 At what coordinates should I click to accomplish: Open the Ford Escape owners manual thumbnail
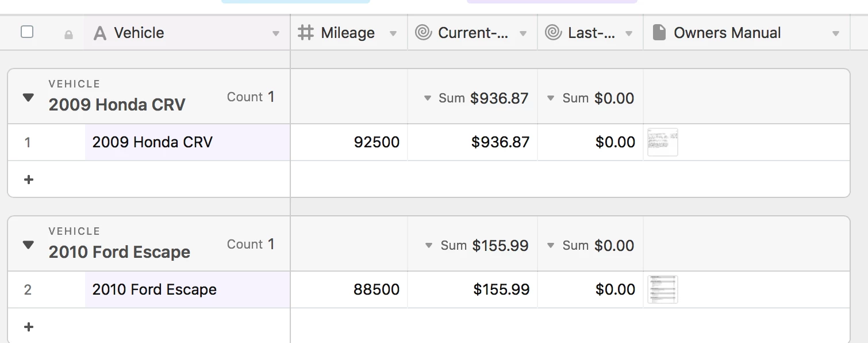pyautogui.click(x=663, y=289)
